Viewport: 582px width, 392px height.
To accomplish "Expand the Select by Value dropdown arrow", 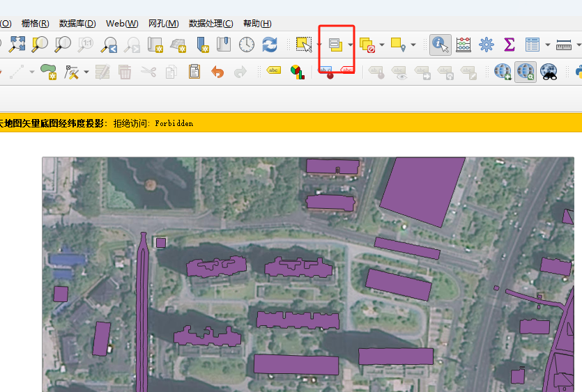I will [x=351, y=45].
